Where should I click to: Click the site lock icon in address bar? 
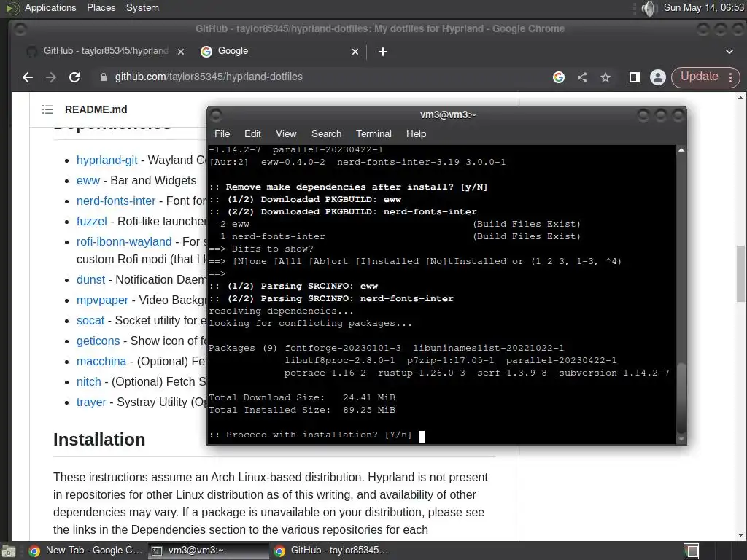104,77
